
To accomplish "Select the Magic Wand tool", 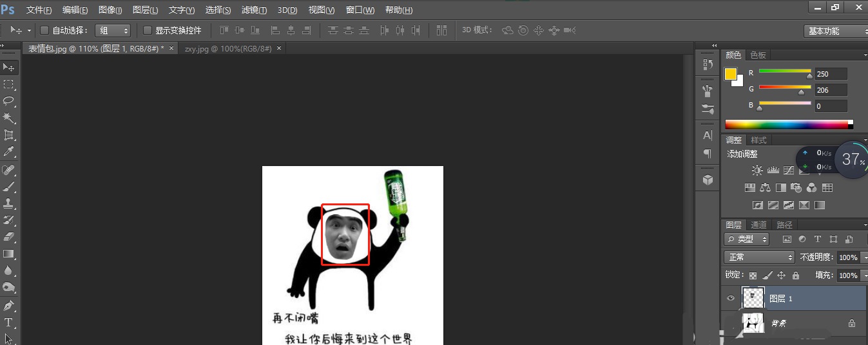I will 9,118.
